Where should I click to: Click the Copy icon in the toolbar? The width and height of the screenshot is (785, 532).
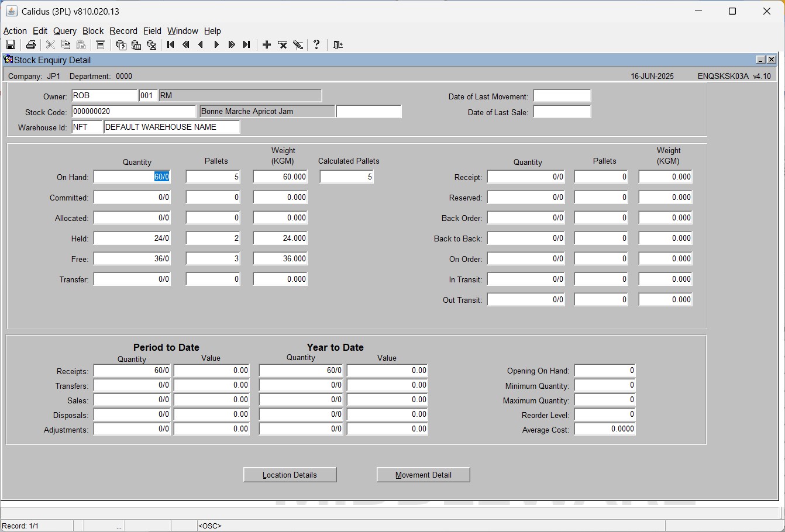pyautogui.click(x=66, y=45)
